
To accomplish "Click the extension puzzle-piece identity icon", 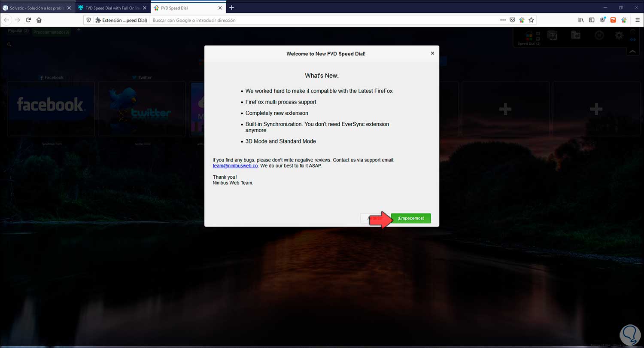I will [98, 20].
